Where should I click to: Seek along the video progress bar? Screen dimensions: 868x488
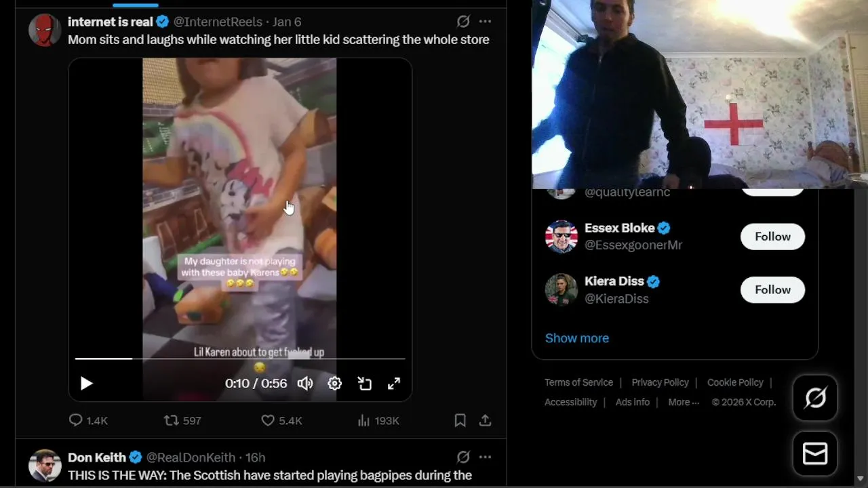pos(240,359)
